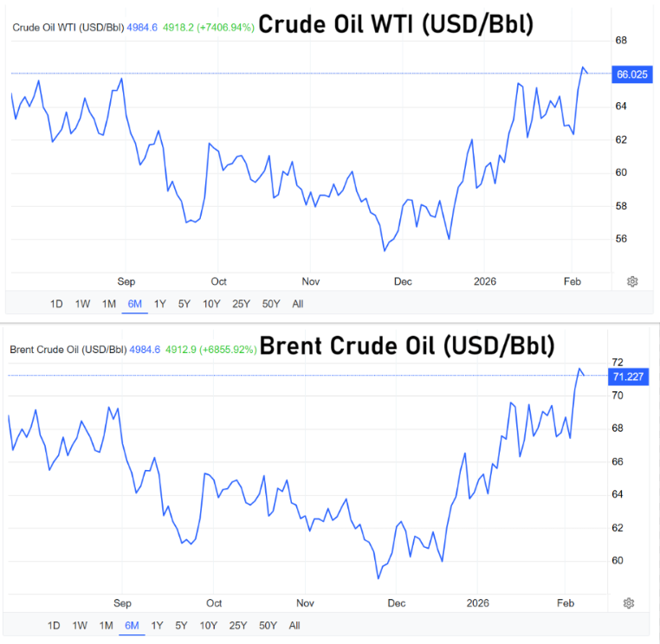Select 25Y range on Brent chart
This screenshot has width=660, height=644.
[237, 625]
